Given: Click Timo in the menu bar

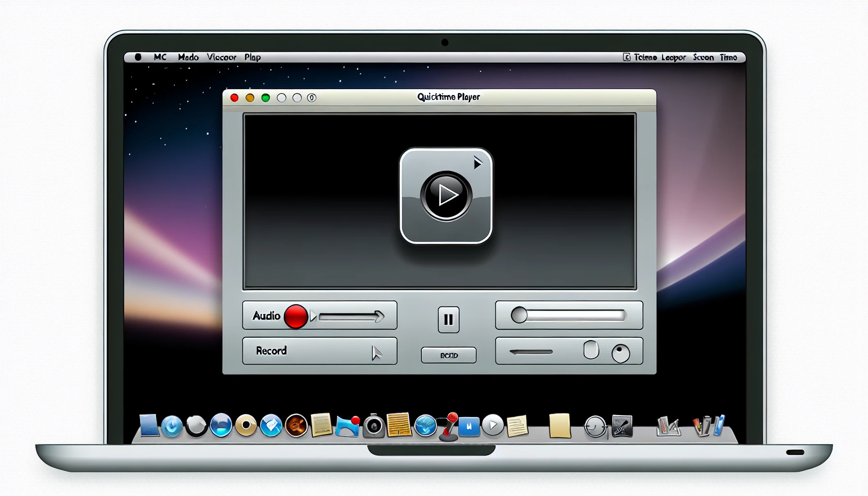Looking at the screenshot, I should 728,57.
